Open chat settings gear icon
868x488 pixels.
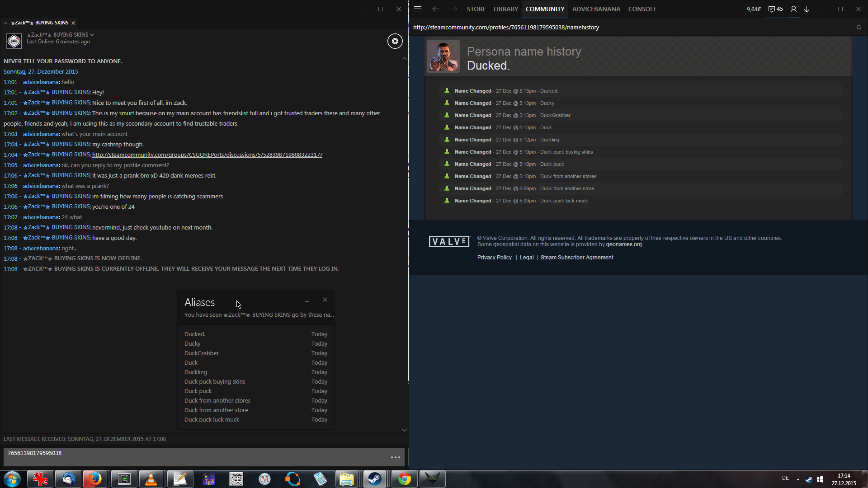[395, 41]
